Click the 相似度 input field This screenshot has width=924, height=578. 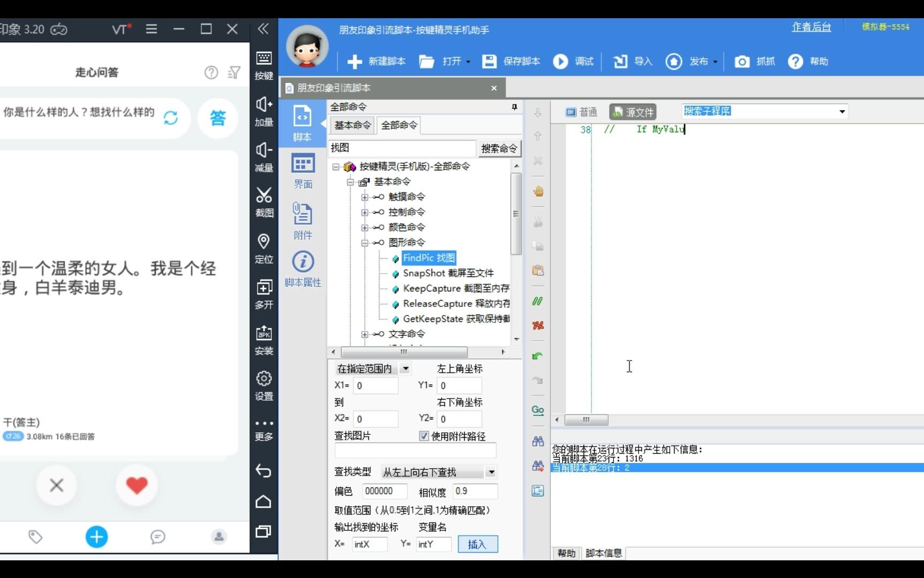tap(475, 491)
